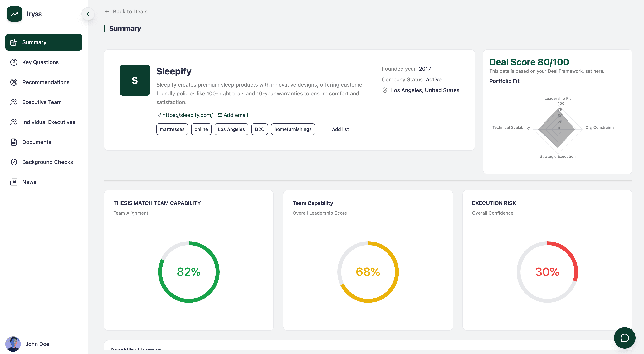Expand the Add list plus control
644x354 pixels.
pyautogui.click(x=325, y=129)
